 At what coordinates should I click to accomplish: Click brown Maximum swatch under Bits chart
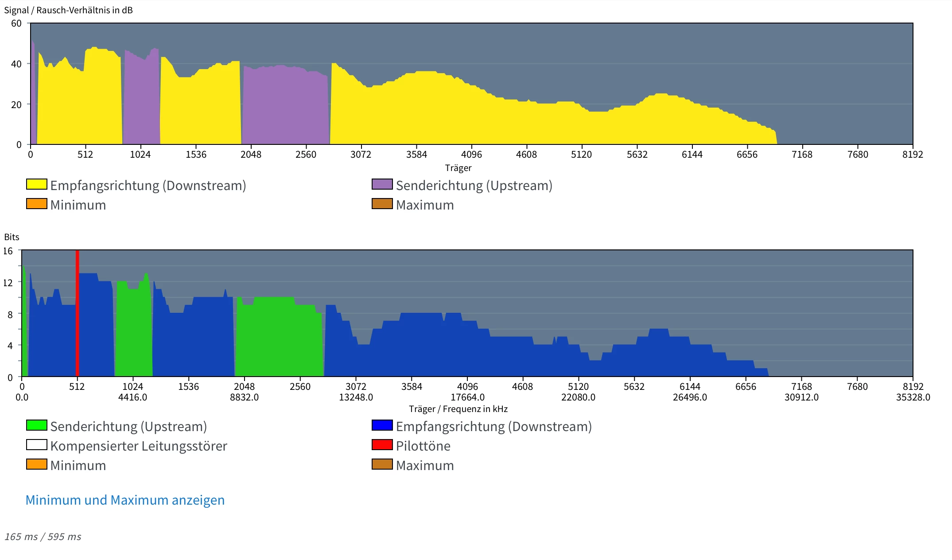382,464
